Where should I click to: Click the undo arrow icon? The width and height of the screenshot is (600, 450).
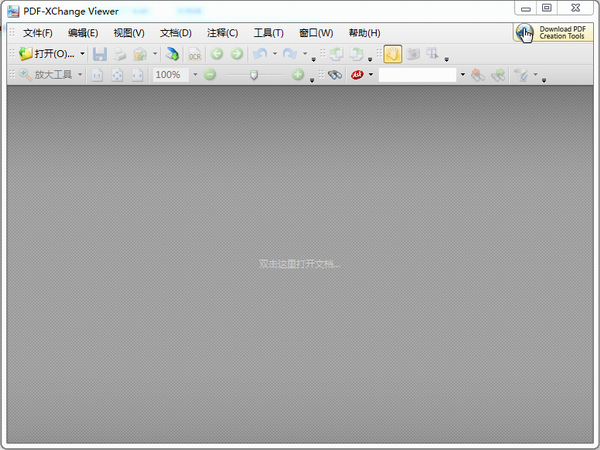tap(260, 54)
